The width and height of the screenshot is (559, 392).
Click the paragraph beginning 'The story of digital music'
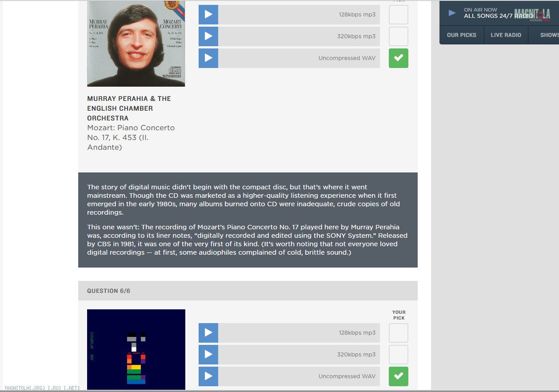pos(244,200)
